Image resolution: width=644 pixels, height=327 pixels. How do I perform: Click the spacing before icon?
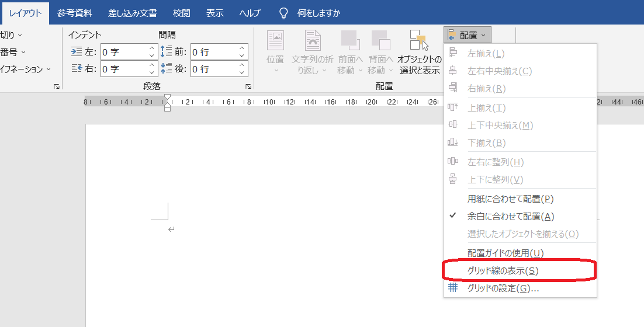[x=166, y=51]
